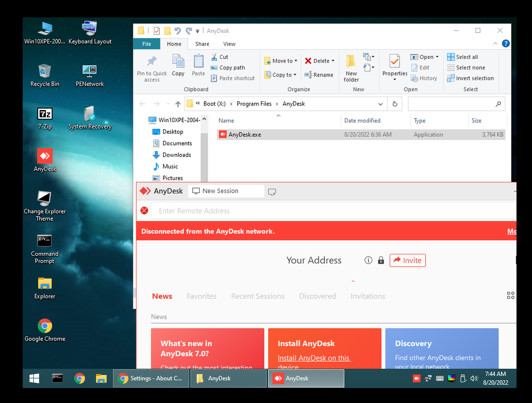Click Install AnyDesk on this device link
Viewport: 532px width, 403px height.
coord(314,362)
